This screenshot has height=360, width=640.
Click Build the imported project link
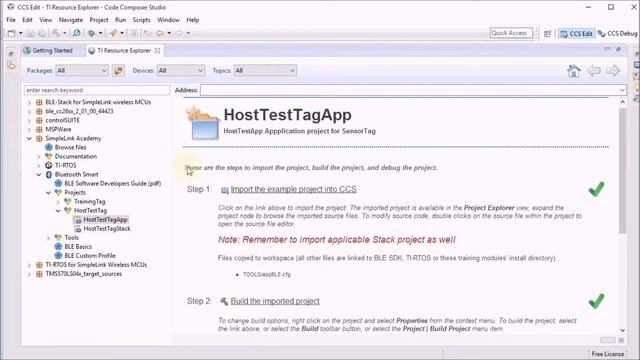pos(275,301)
